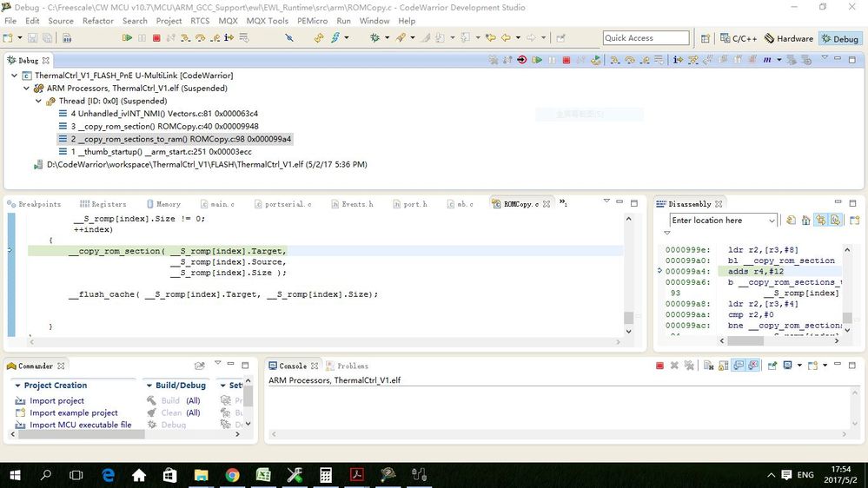
Task: Click Step Over in the main toolbar
Action: (x=200, y=37)
